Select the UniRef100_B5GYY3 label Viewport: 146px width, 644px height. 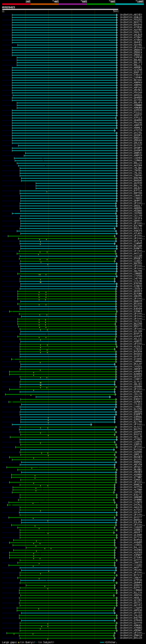click(x=131, y=326)
